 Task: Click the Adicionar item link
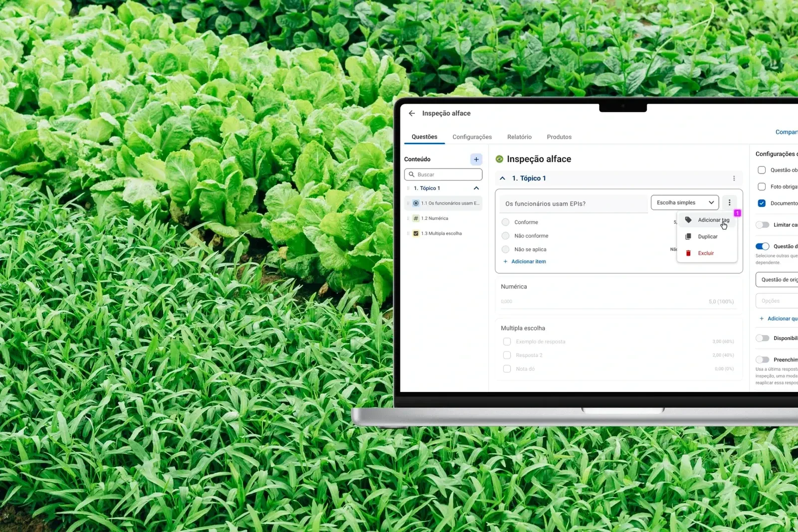(528, 262)
